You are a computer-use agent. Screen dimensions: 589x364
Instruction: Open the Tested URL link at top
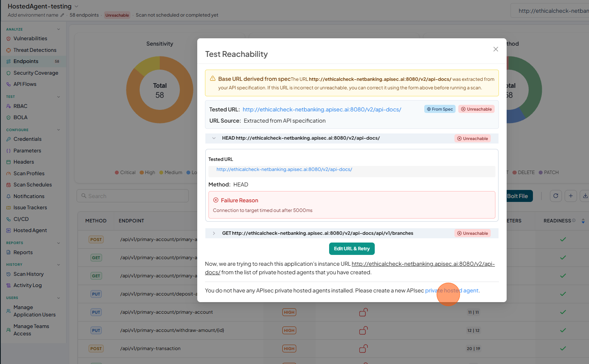click(322, 109)
